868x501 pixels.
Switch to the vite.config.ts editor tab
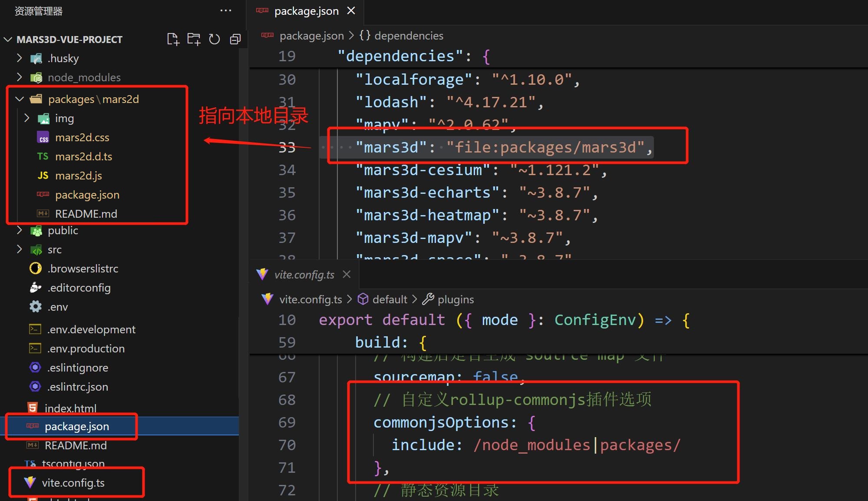(304, 274)
